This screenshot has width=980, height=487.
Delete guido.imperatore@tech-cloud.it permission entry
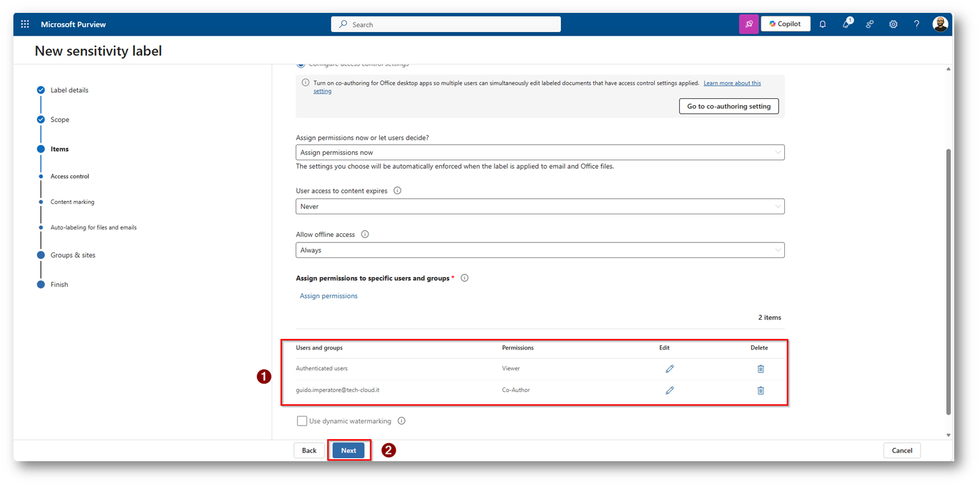tap(760, 391)
